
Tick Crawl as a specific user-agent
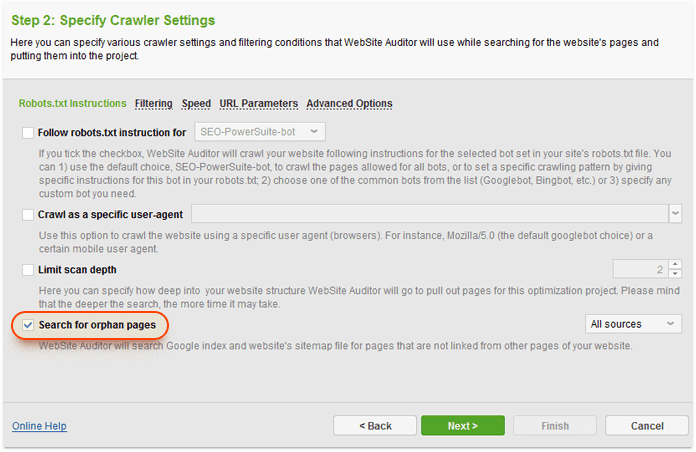click(x=27, y=214)
